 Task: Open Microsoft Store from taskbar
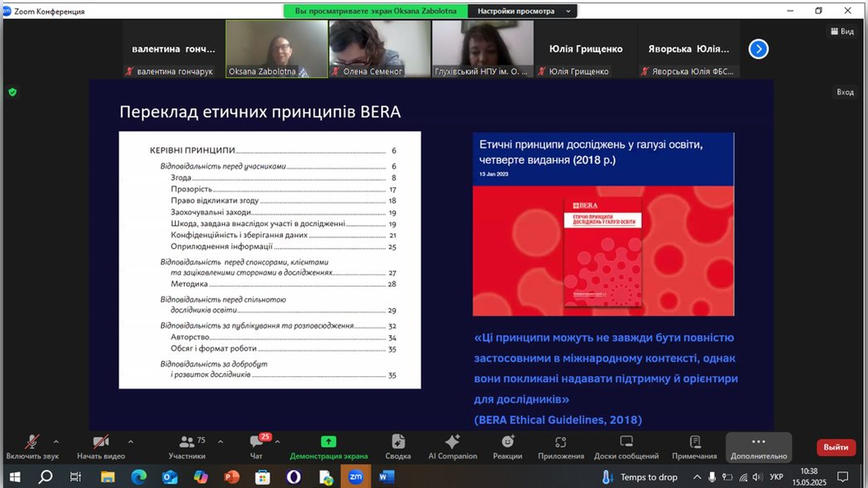262,477
